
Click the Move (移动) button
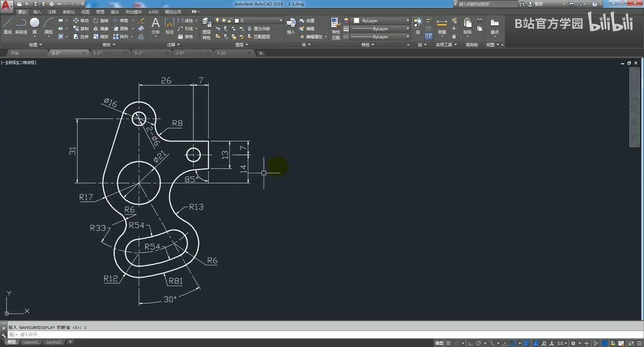point(80,21)
